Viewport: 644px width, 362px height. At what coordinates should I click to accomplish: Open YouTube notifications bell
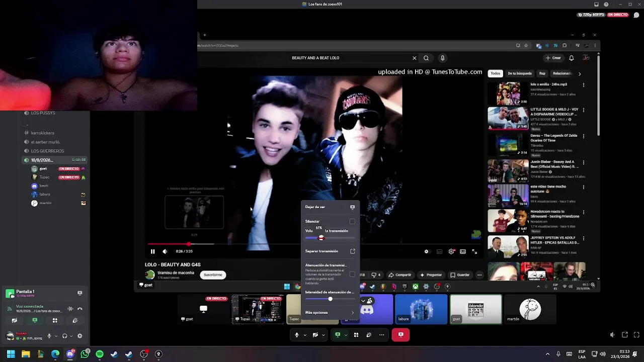click(x=572, y=58)
